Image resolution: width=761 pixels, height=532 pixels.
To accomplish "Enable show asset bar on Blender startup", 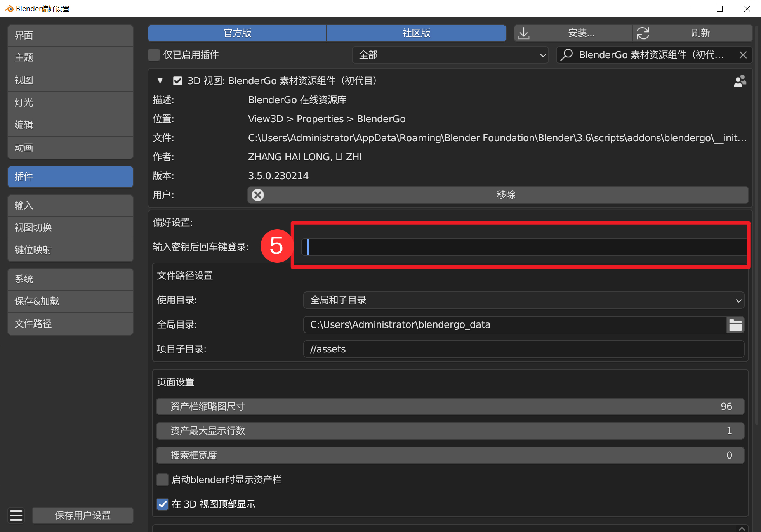I will pos(162,480).
